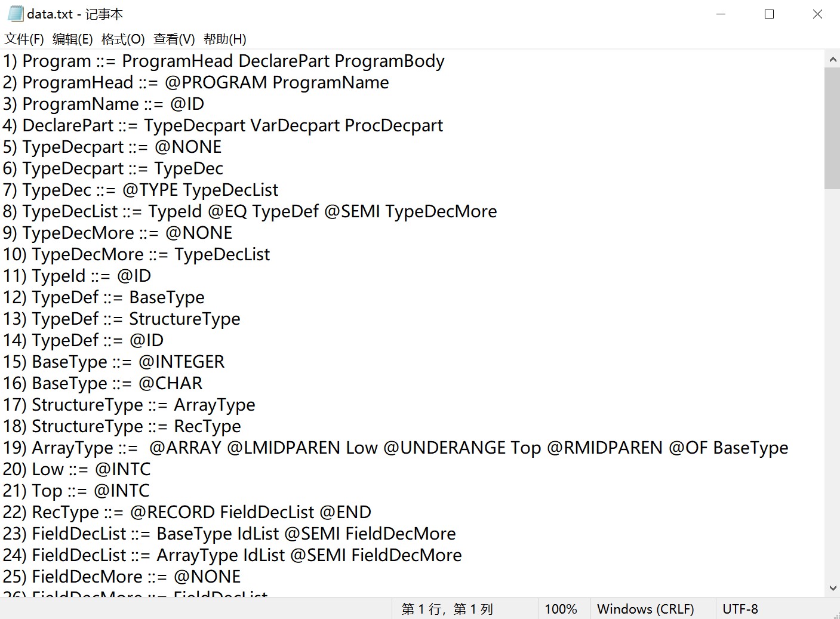Click line 2) ProgramHead ::= @PROGRAM
840x619 pixels.
196,82
